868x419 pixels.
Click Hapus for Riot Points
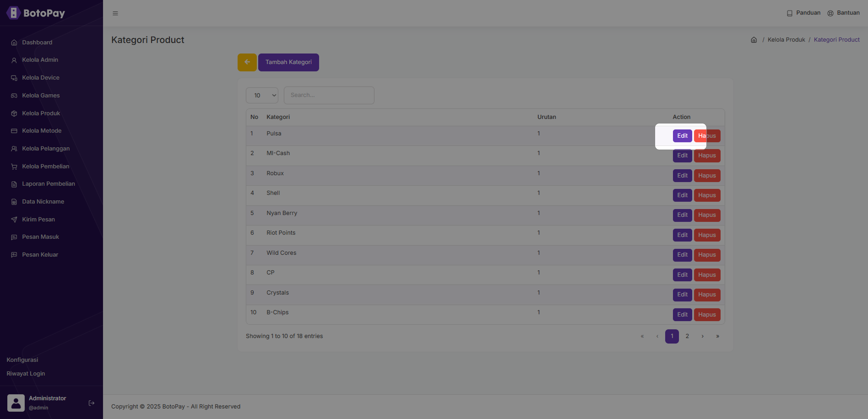click(x=707, y=235)
